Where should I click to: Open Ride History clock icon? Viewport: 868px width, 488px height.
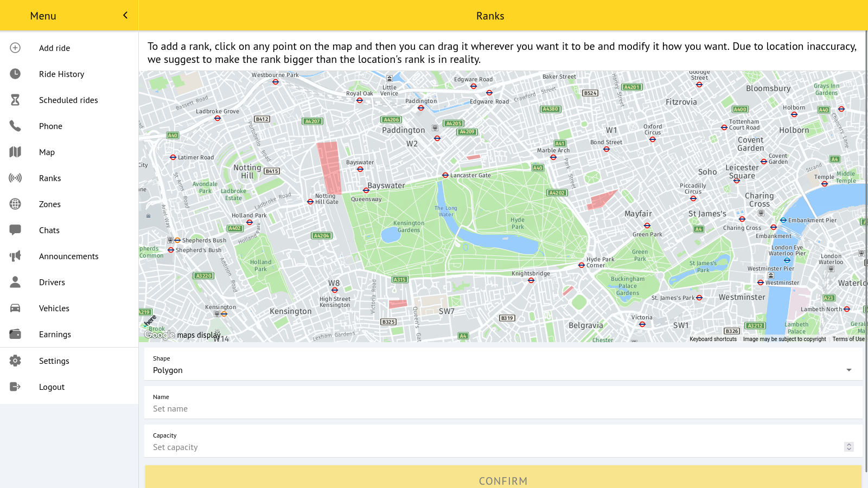(x=15, y=74)
